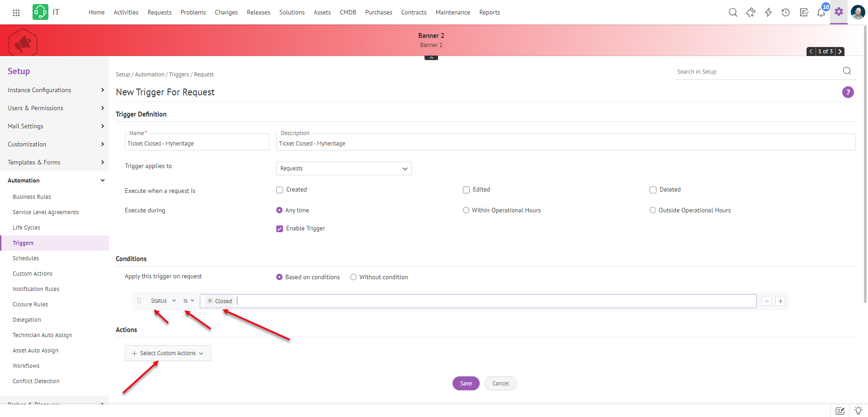Click the purple setup gear icon
The width and height of the screenshot is (868, 417).
[839, 12]
